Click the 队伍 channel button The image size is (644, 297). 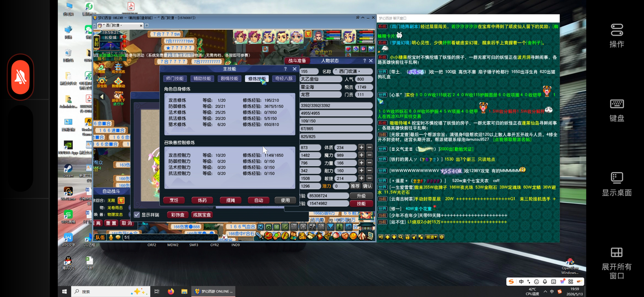click(100, 238)
